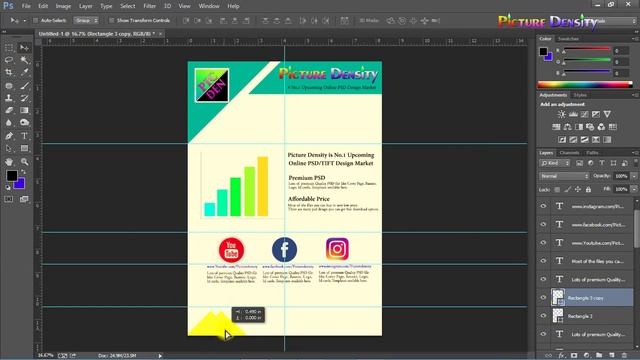Select the History Brush tool

[24, 98]
